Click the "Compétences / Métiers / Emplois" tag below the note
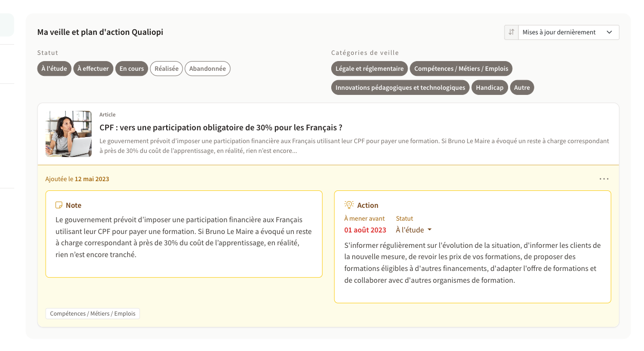 coord(93,314)
